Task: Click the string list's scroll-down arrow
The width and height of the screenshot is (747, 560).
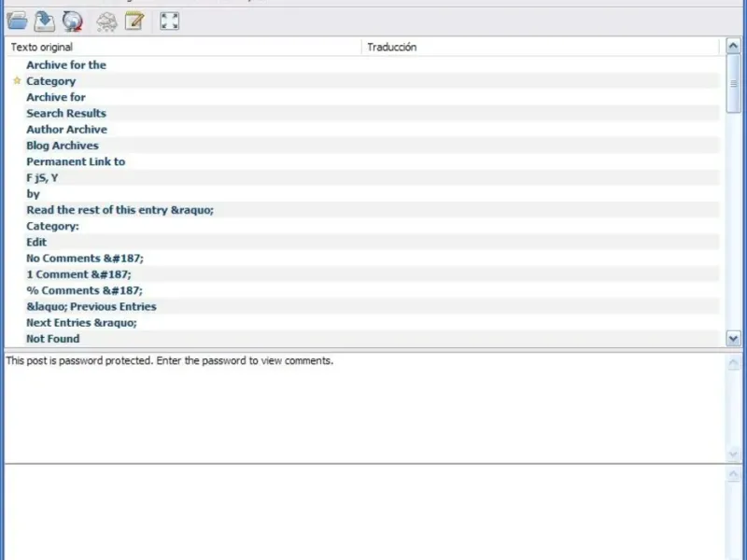Action: 733,339
